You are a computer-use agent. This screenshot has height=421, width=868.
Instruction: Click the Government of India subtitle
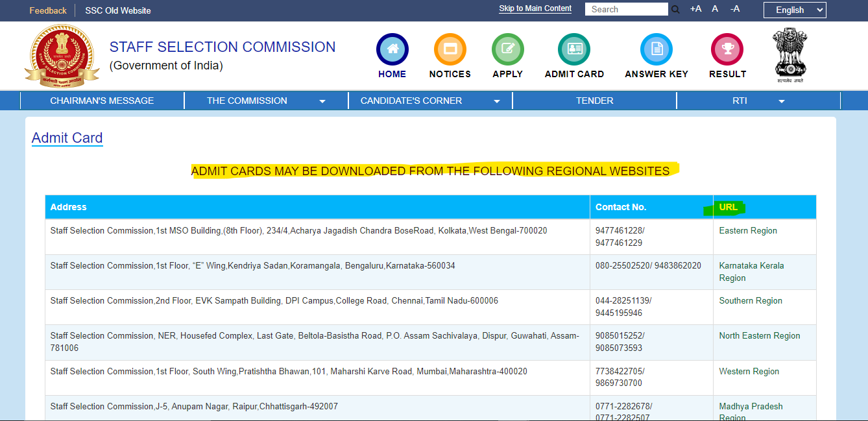tap(166, 66)
